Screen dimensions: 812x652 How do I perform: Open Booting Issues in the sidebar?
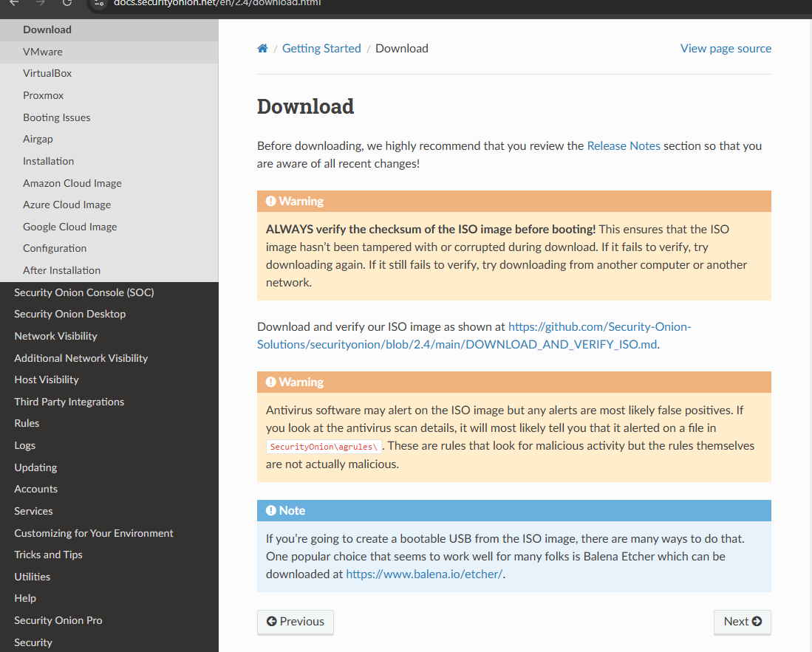[x=109, y=117]
